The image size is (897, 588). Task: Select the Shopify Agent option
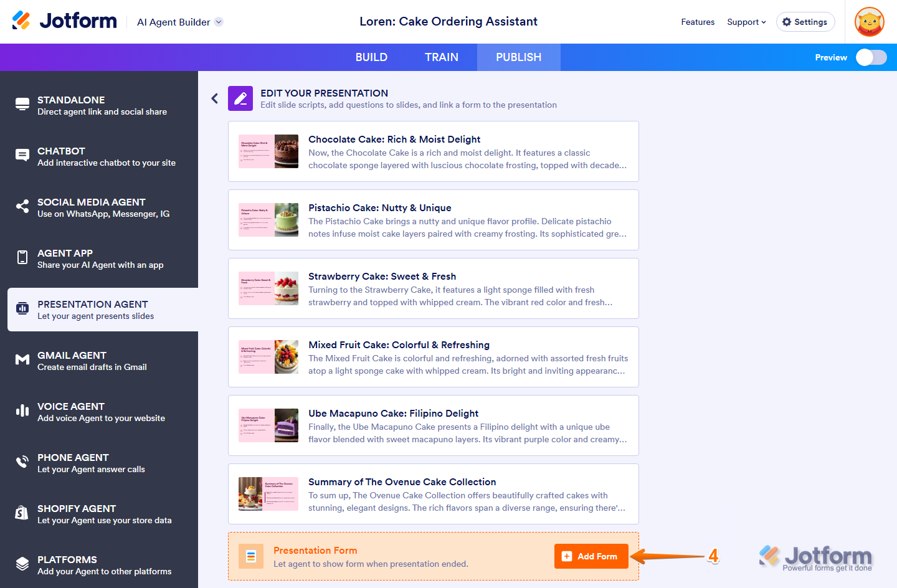(x=103, y=514)
